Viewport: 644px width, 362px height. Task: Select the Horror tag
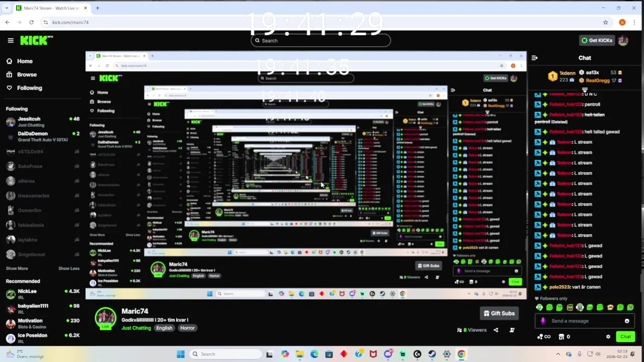click(x=187, y=328)
